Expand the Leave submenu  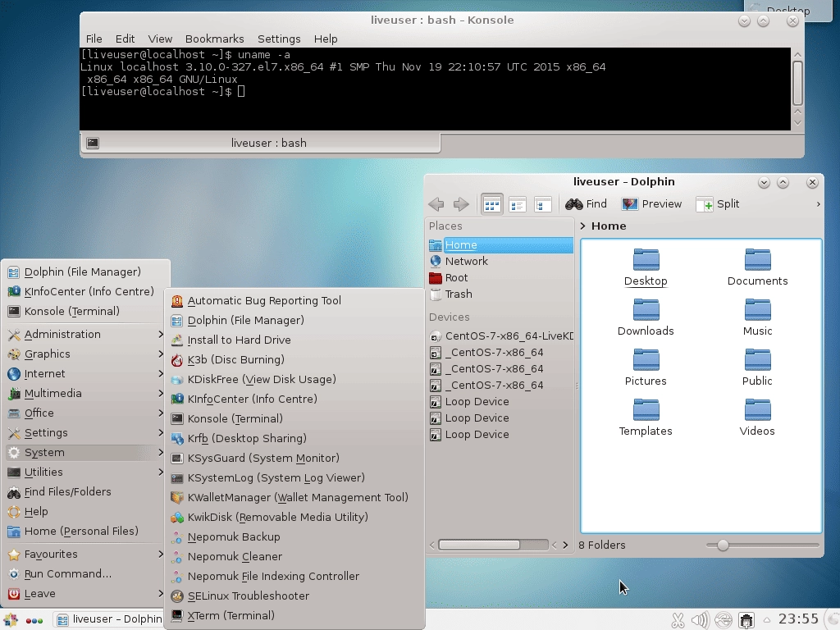click(x=85, y=594)
